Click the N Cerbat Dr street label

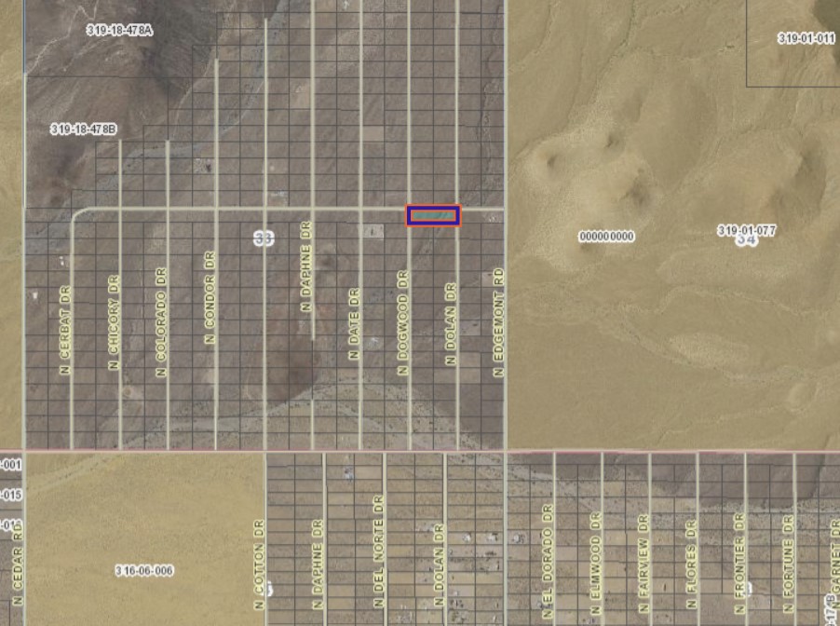pyautogui.click(x=65, y=330)
